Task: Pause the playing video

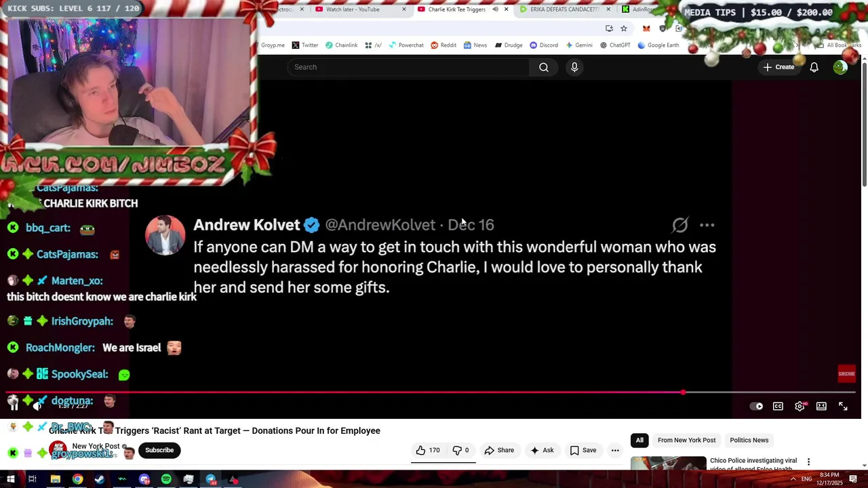Action: click(x=14, y=405)
